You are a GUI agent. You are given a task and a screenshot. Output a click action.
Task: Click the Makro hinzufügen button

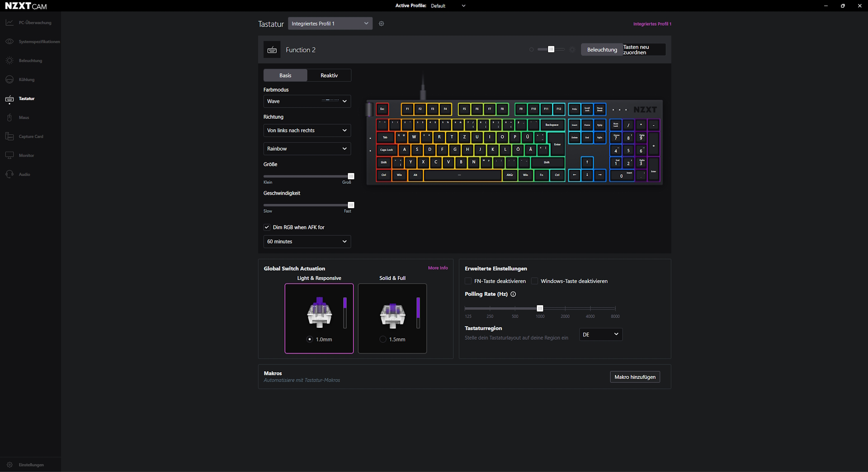[635, 377]
